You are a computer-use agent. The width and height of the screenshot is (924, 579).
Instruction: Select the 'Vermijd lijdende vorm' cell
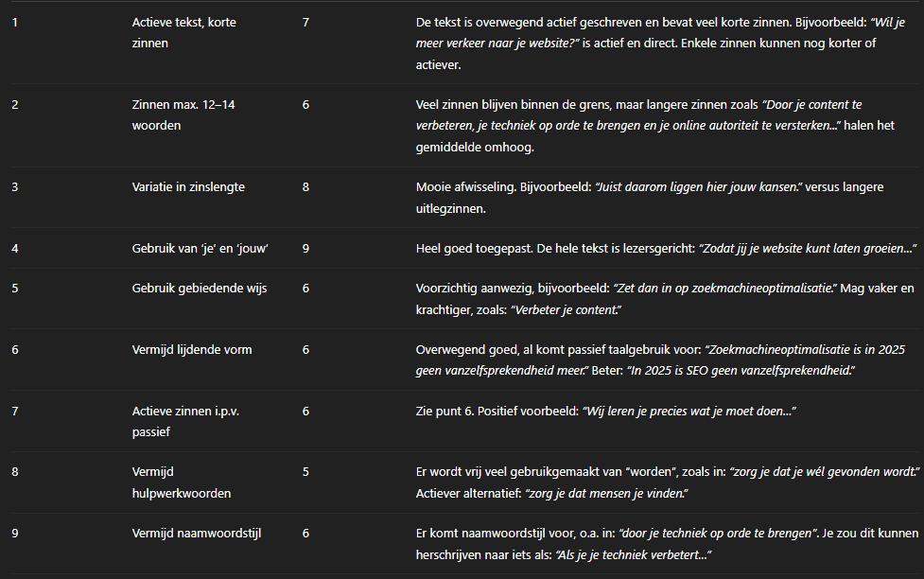pos(192,349)
